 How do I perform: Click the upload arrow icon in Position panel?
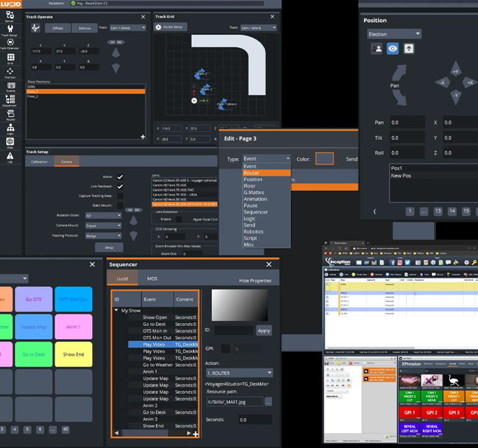tap(408, 49)
